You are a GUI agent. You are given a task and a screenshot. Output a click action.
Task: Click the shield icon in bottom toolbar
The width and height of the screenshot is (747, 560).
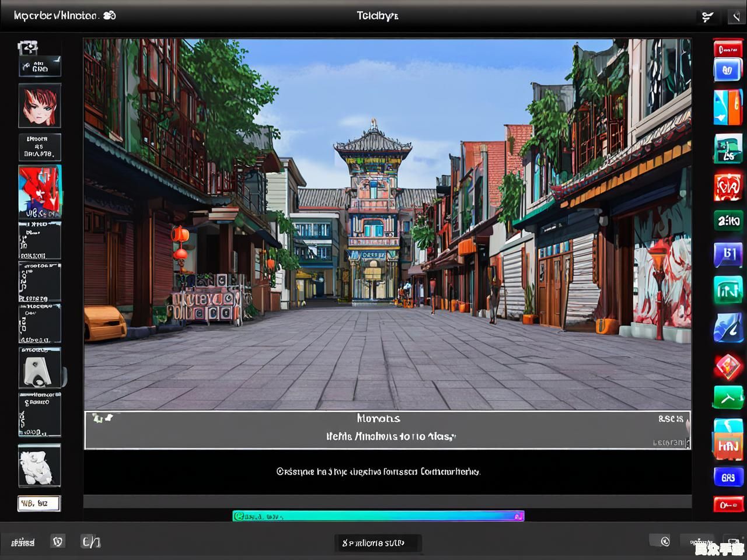[58, 541]
